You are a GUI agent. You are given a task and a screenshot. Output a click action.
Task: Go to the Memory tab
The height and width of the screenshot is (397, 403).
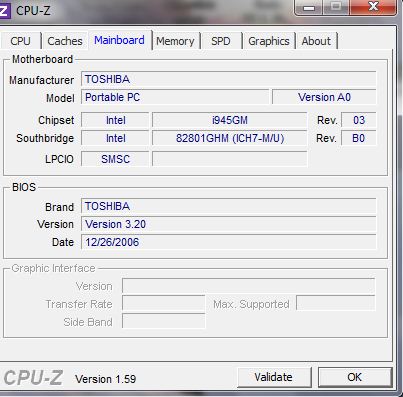pyautogui.click(x=175, y=41)
